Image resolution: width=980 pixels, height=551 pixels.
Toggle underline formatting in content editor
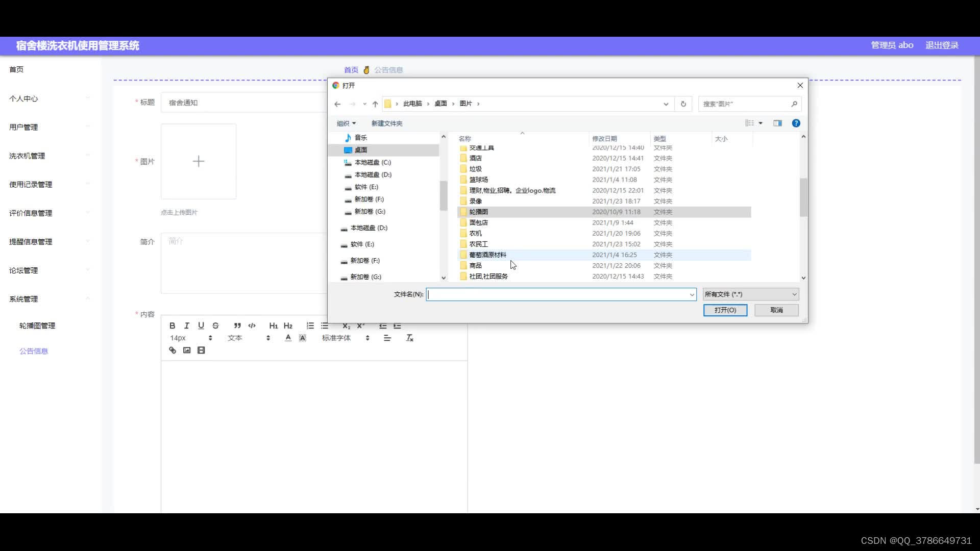[x=201, y=325]
